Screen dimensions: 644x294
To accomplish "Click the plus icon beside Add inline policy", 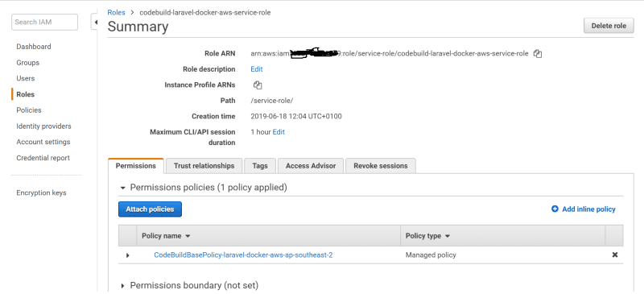I will coord(555,209).
